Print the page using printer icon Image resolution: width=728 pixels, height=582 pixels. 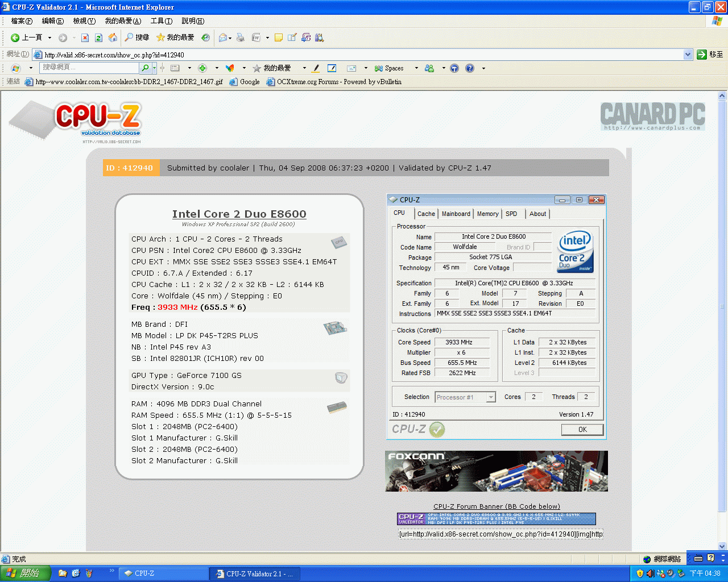coord(240,38)
